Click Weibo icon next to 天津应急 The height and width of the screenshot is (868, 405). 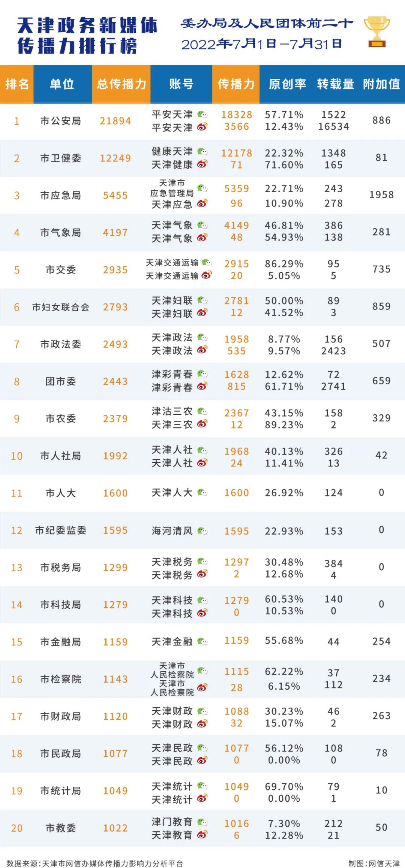[202, 203]
